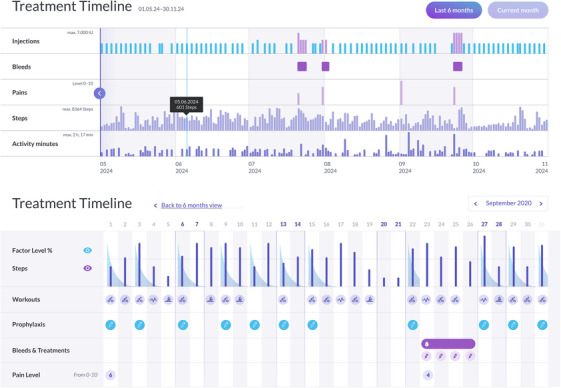Viewport: 561px width, 388px height.
Task: Select day 6 column header
Action: tap(182, 224)
